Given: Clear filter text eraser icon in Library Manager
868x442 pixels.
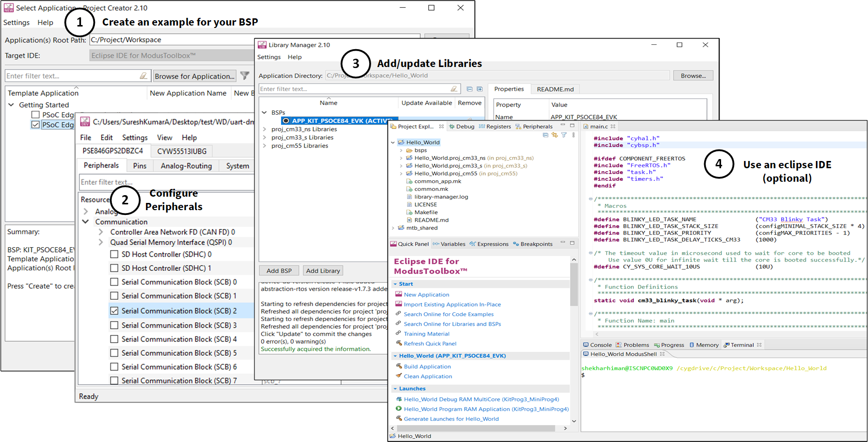Looking at the screenshot, I should pos(454,89).
